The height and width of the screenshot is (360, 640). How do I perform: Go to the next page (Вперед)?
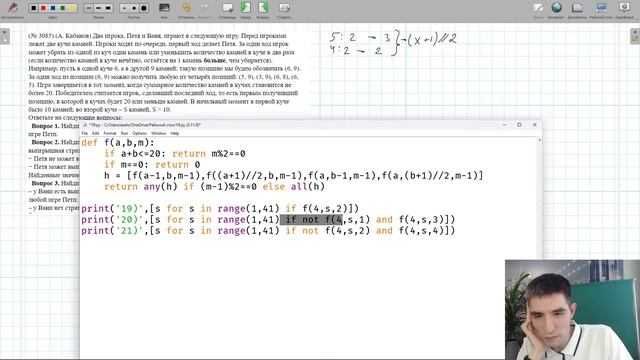click(x=263, y=7)
